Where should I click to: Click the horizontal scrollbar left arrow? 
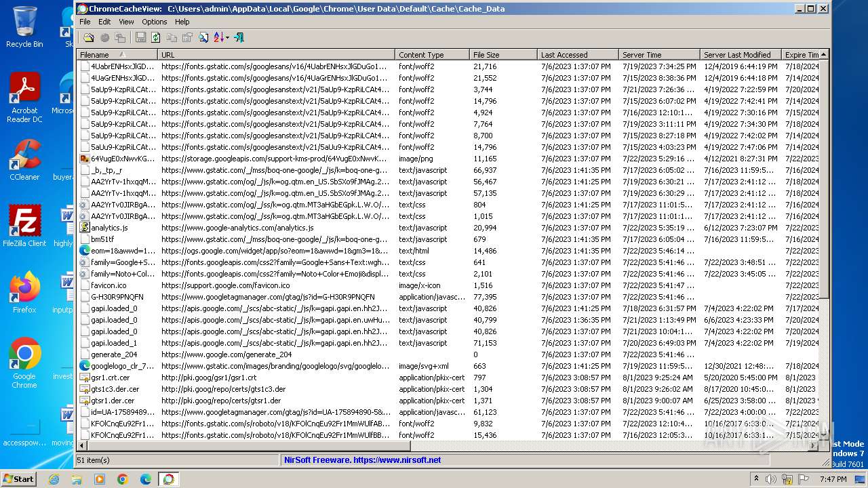coord(82,445)
